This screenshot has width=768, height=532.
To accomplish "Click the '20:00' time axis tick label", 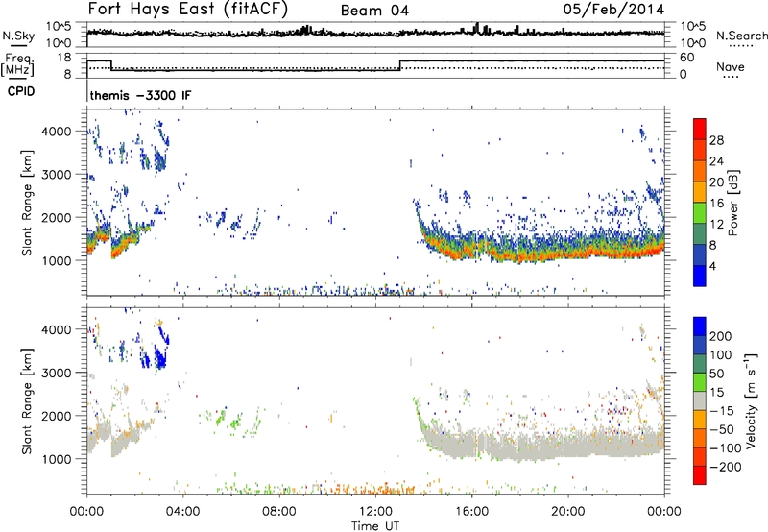I will point(567,512).
